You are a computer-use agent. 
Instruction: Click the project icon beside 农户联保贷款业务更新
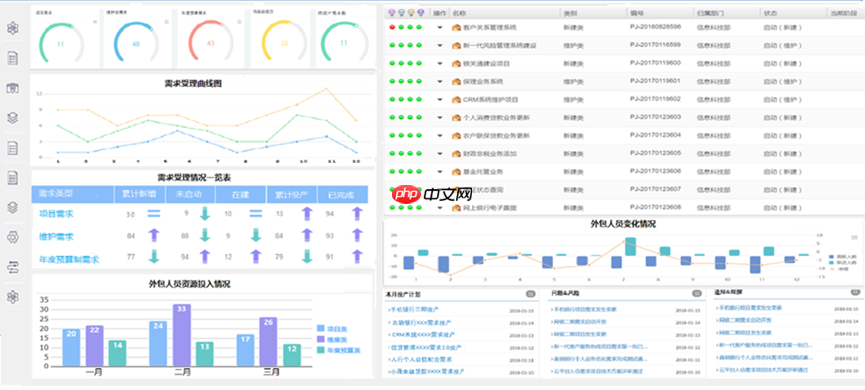(x=456, y=136)
